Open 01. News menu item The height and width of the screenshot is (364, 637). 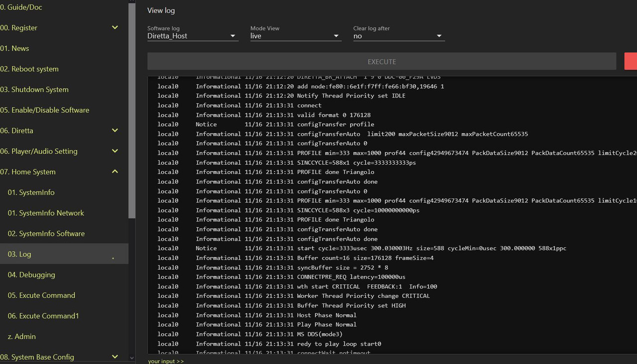(x=14, y=48)
